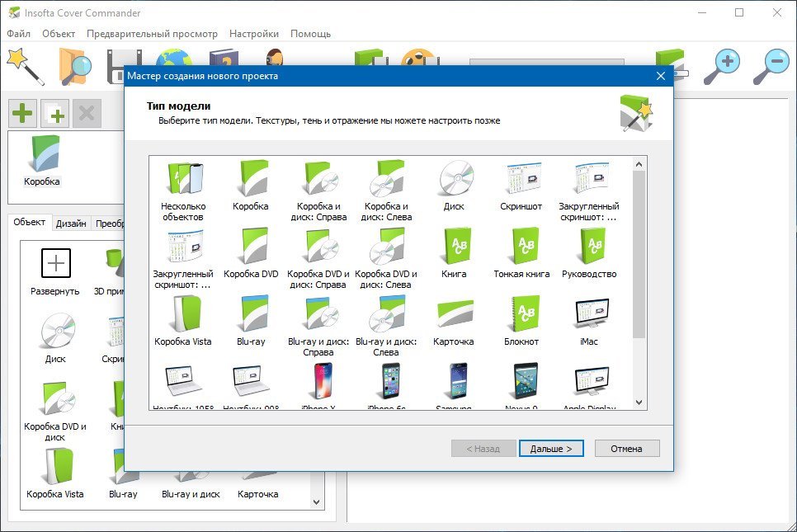Screen dimensions: 797x532
Task: Choose 'Коробка DVD и диск' in left panel
Action: pos(55,412)
